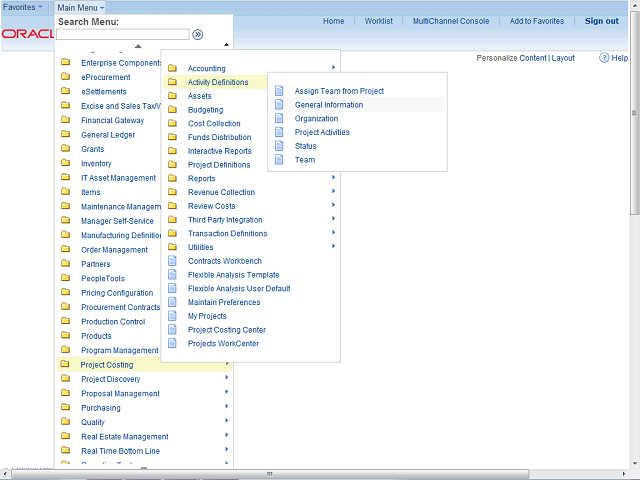Click the search go arrow button

pos(198,34)
